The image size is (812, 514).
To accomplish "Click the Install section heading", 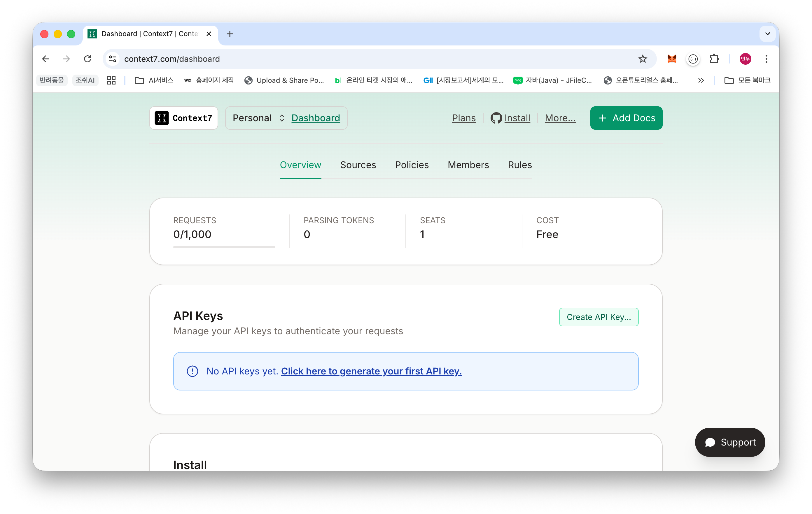I will click(x=190, y=465).
